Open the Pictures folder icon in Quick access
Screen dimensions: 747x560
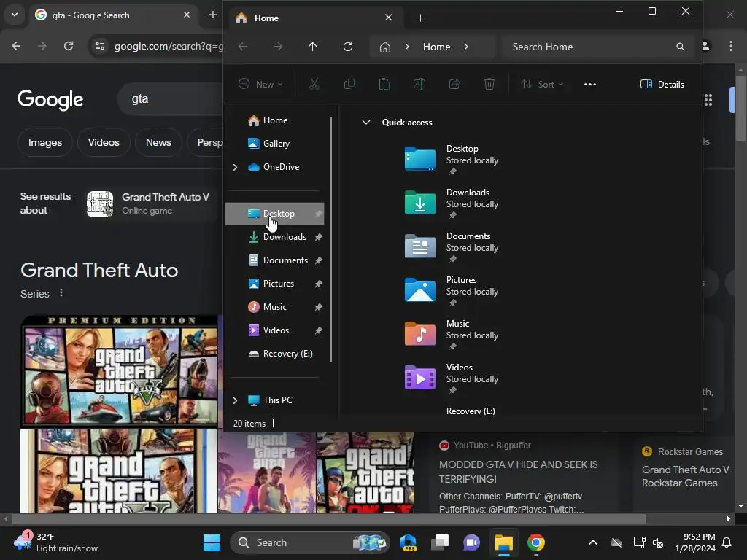419,290
